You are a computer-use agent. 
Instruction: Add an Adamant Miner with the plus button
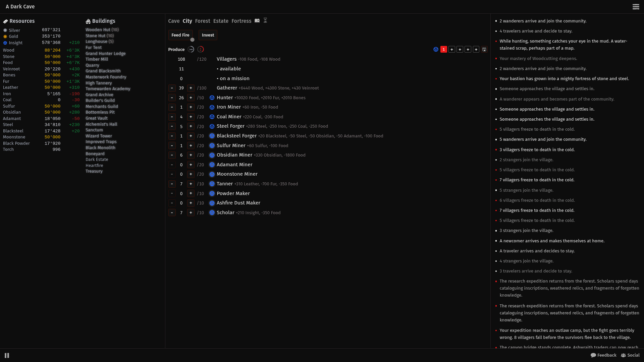191,165
